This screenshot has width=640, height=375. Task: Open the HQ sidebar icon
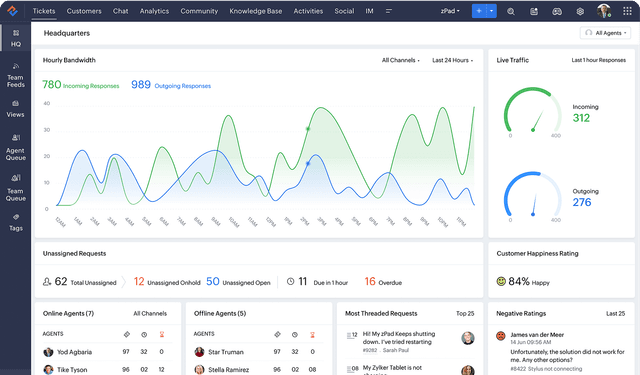click(x=16, y=38)
